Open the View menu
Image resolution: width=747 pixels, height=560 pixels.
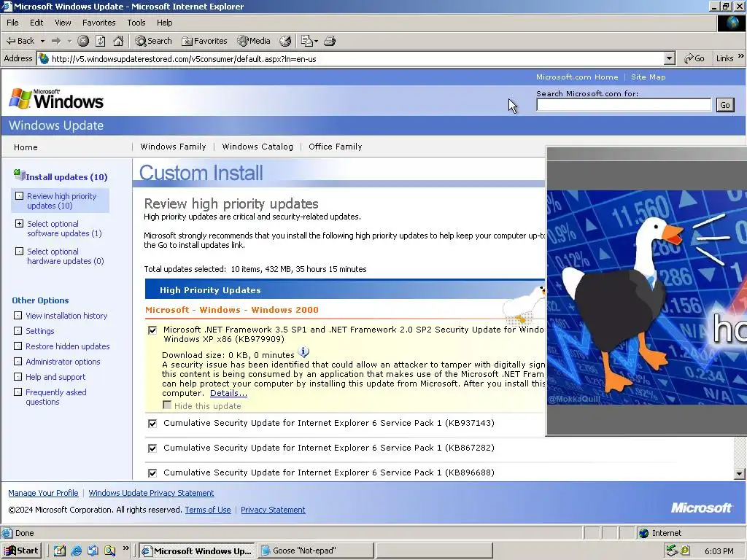[63, 23]
